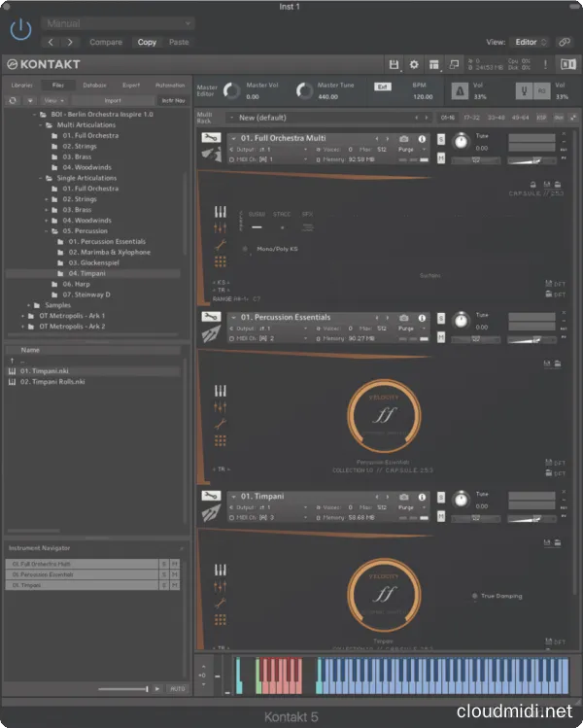Solo the Full Orchestra Multi instrument
Viewport: 583px width, 728px height.
(x=441, y=139)
